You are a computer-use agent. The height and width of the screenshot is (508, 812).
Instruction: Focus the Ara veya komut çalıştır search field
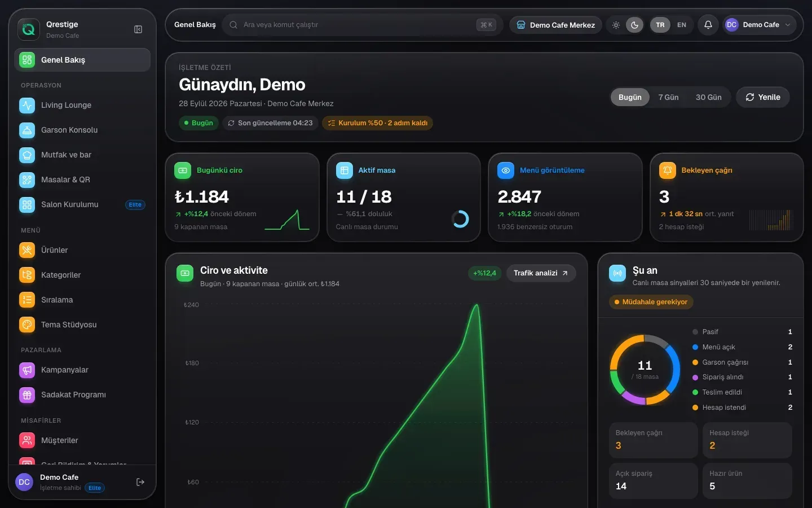click(363, 25)
